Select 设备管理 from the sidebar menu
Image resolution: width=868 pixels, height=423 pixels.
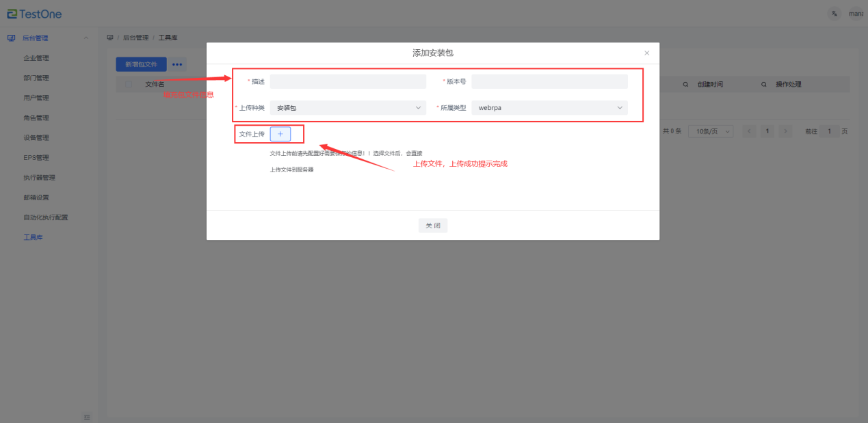[36, 137]
